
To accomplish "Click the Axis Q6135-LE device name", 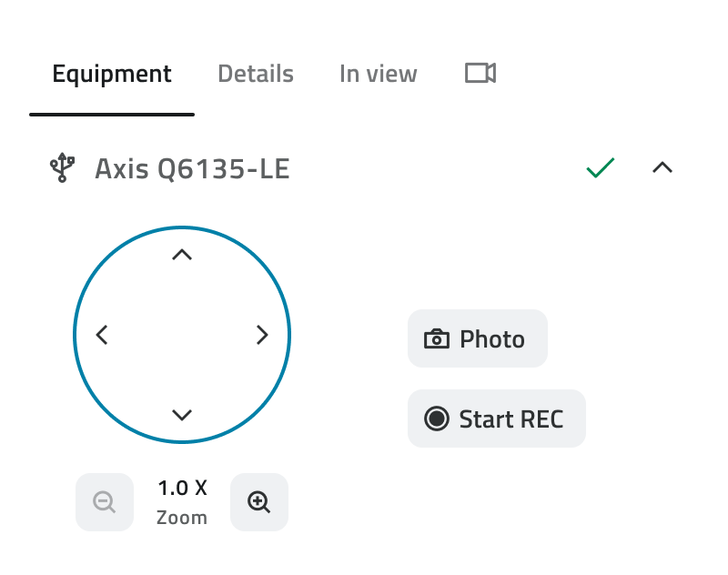I will (x=193, y=168).
